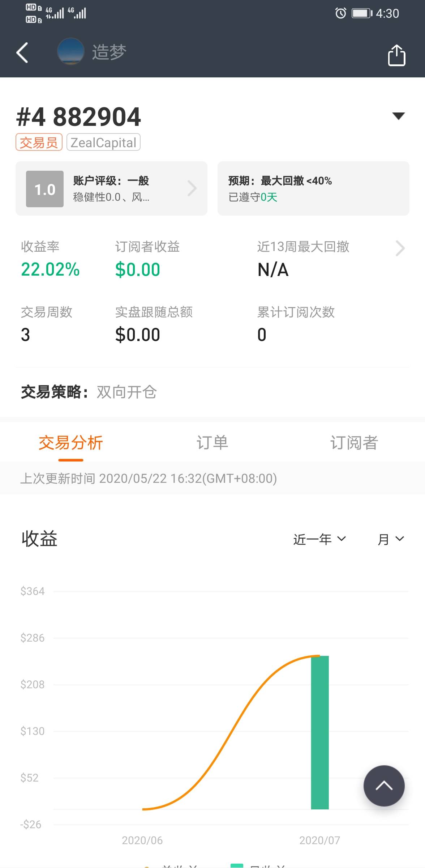Tap the 1.0 rating score badge
The image size is (425, 868).
45,189
